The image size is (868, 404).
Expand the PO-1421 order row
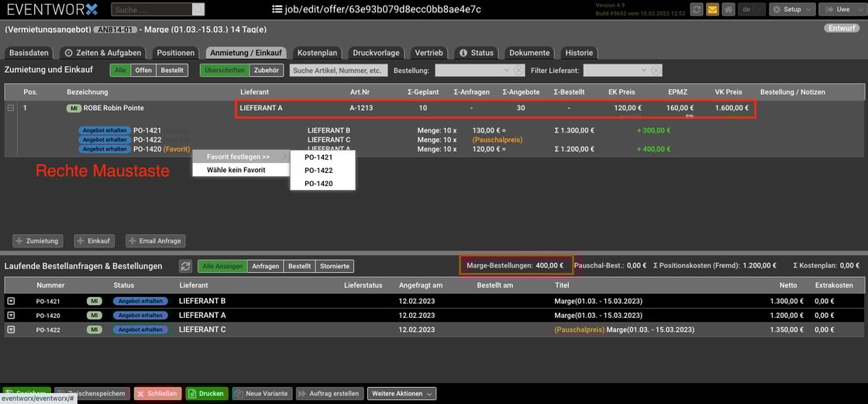click(12, 301)
